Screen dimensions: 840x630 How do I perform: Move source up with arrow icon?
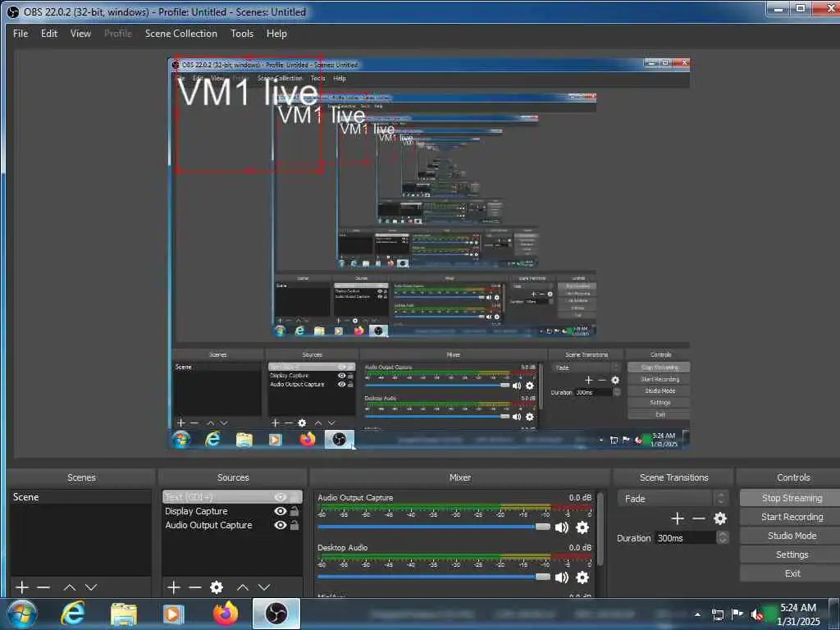(243, 587)
